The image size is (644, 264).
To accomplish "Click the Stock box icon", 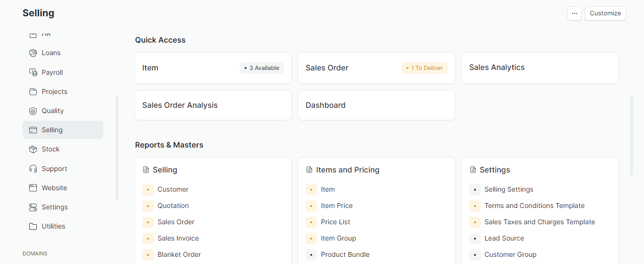I will click(33, 149).
